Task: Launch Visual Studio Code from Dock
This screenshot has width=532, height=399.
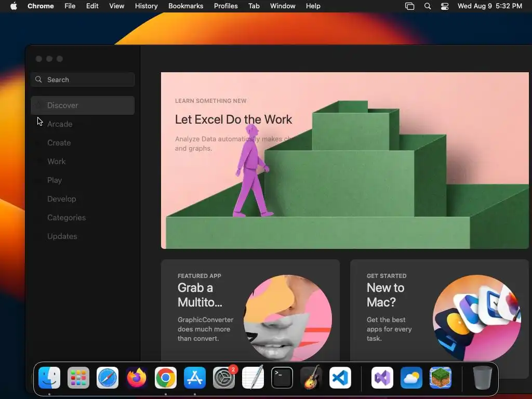Action: coord(340,378)
